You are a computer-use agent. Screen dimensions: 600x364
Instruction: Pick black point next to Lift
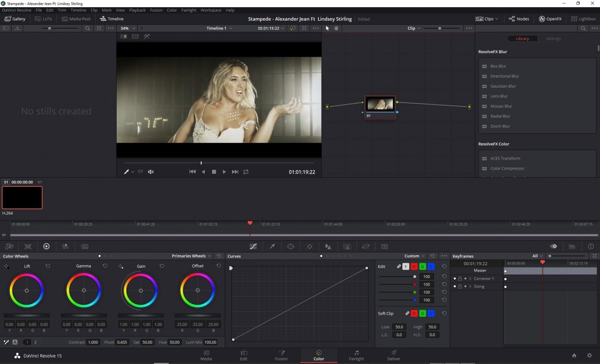coord(6,266)
